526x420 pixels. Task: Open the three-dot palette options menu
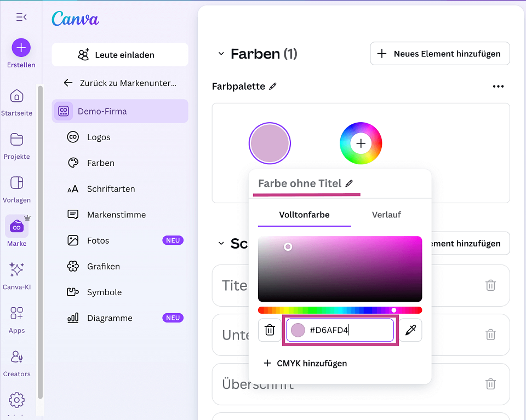(498, 86)
